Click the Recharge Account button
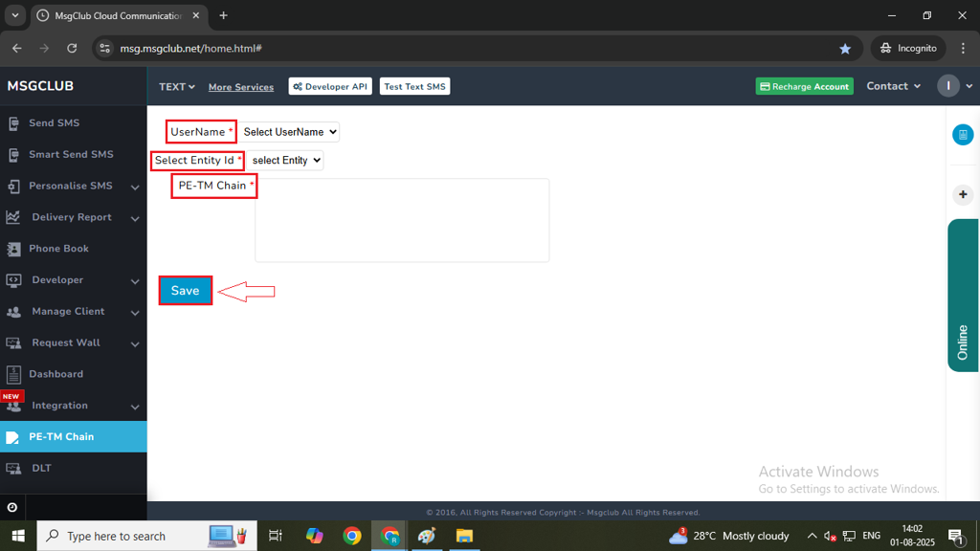The width and height of the screenshot is (980, 551). pyautogui.click(x=804, y=86)
